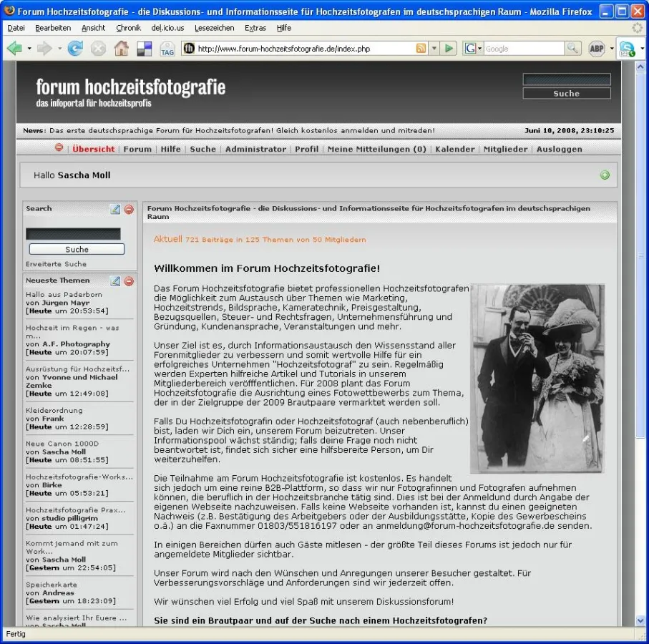Open the edit icon on the Search panel
The width and height of the screenshot is (649, 644).
115,209
